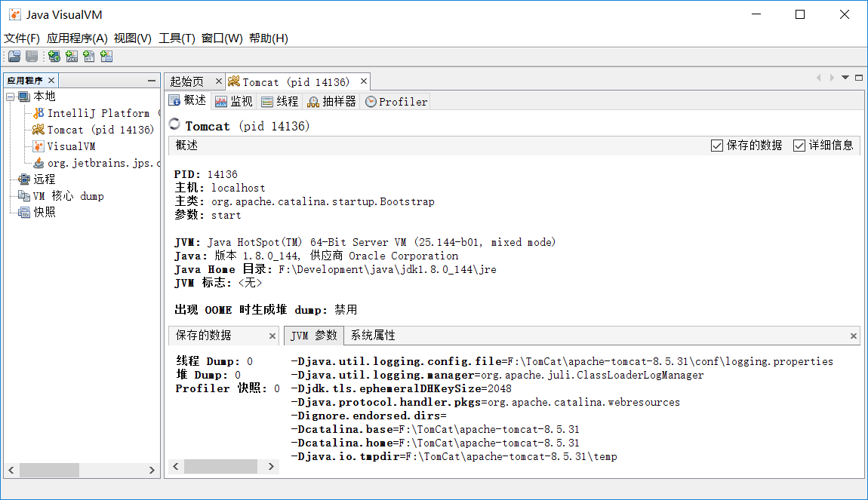Image resolution: width=868 pixels, height=500 pixels.
Task: Select the JVM 参数 tab
Action: [x=314, y=335]
